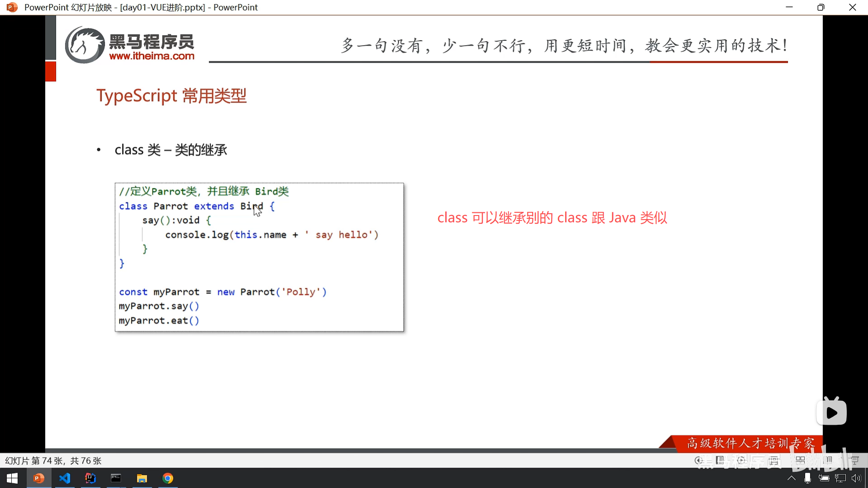Click the www.itheima.com logo link
Screen dimensions: 868x488
pos(151,56)
